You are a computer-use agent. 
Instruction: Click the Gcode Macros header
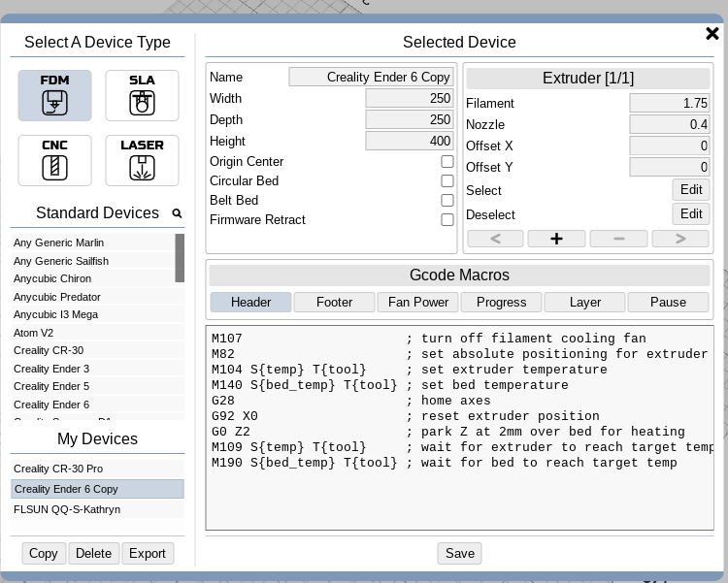(460, 275)
